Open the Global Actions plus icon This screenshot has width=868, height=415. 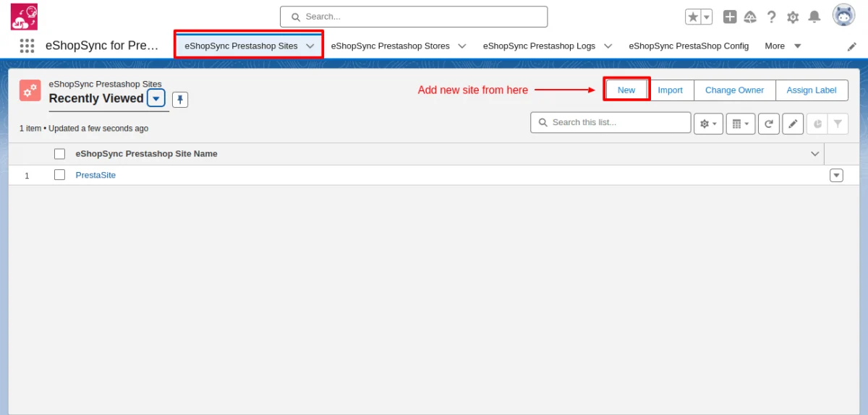(730, 17)
